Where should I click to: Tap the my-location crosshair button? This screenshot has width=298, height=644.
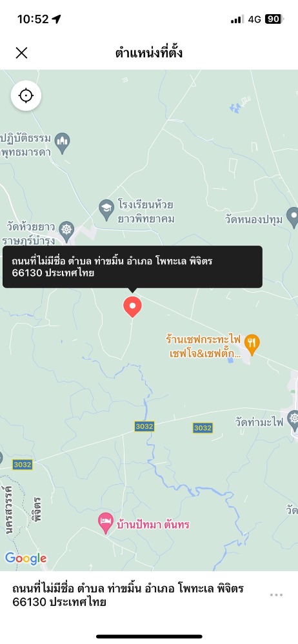point(26,95)
